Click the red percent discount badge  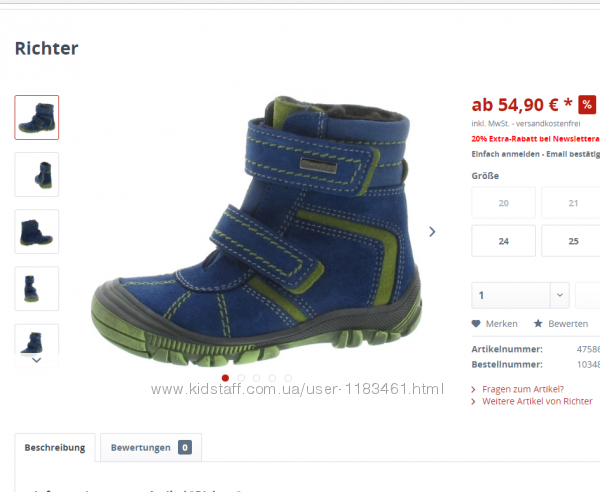(587, 104)
